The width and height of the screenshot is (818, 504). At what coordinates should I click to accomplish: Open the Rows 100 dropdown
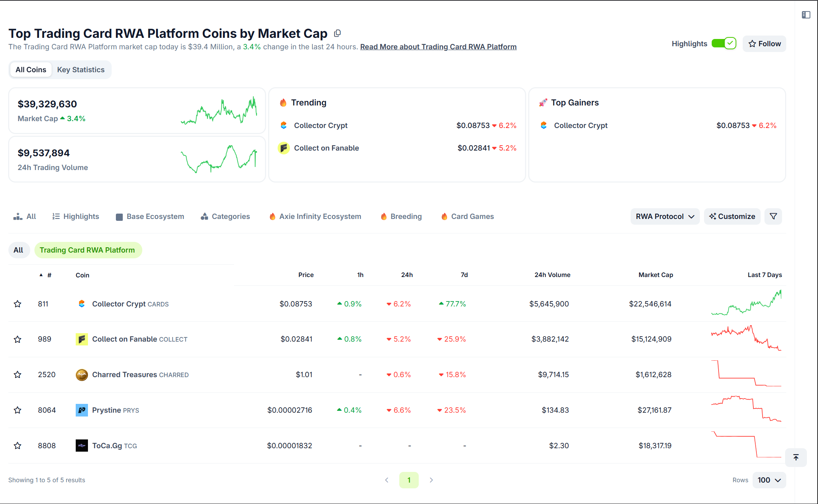click(769, 480)
